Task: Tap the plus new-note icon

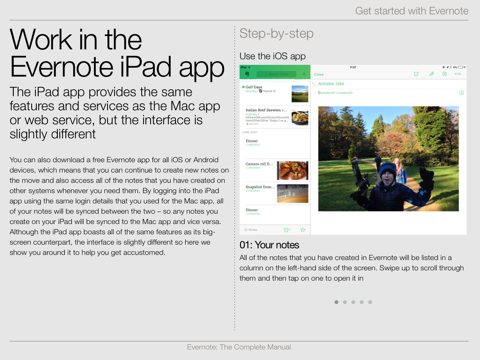Action: 304,74
